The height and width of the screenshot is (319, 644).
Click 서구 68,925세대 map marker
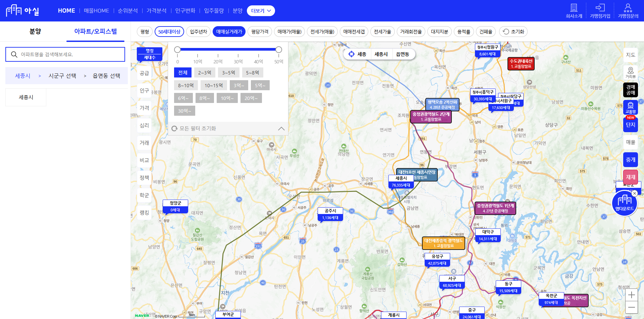tap(452, 282)
